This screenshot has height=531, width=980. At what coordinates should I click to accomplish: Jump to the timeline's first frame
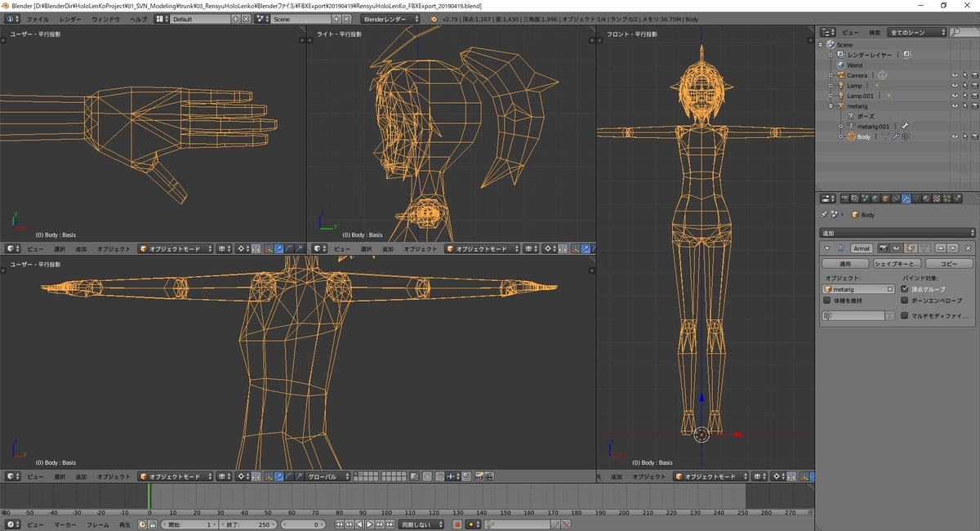pos(340,524)
